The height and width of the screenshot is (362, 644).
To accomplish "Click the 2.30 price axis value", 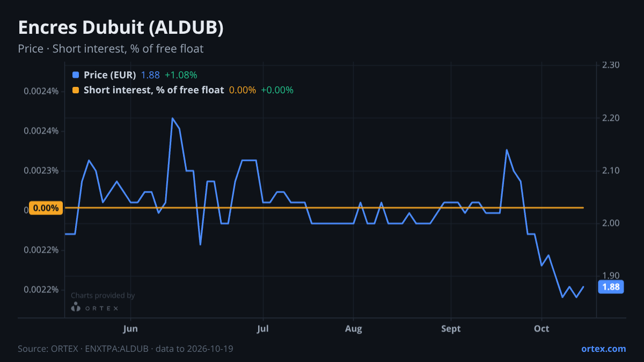I will click(x=611, y=65).
